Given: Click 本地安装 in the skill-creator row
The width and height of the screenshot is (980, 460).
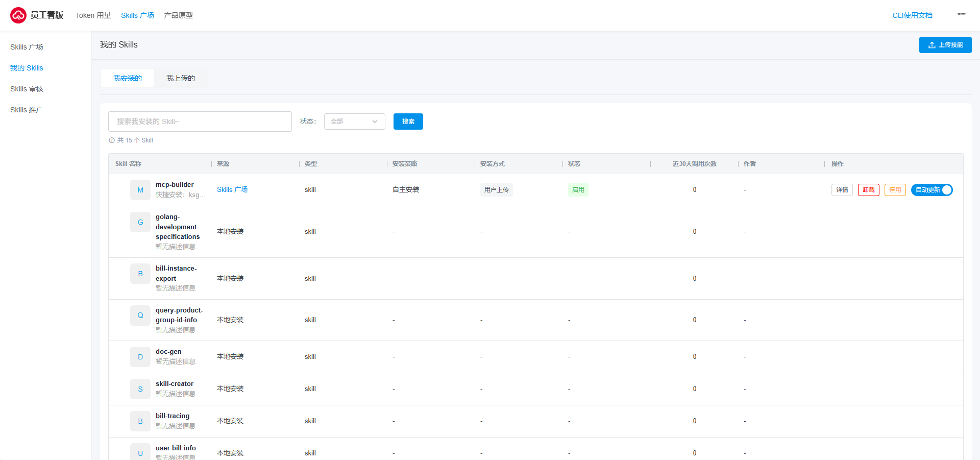Looking at the screenshot, I should pos(230,389).
